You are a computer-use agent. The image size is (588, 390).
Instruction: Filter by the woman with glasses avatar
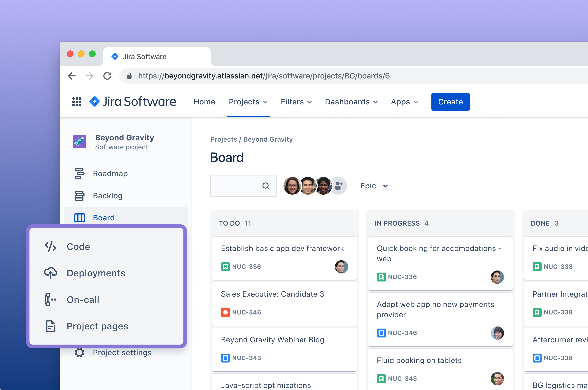(x=292, y=186)
